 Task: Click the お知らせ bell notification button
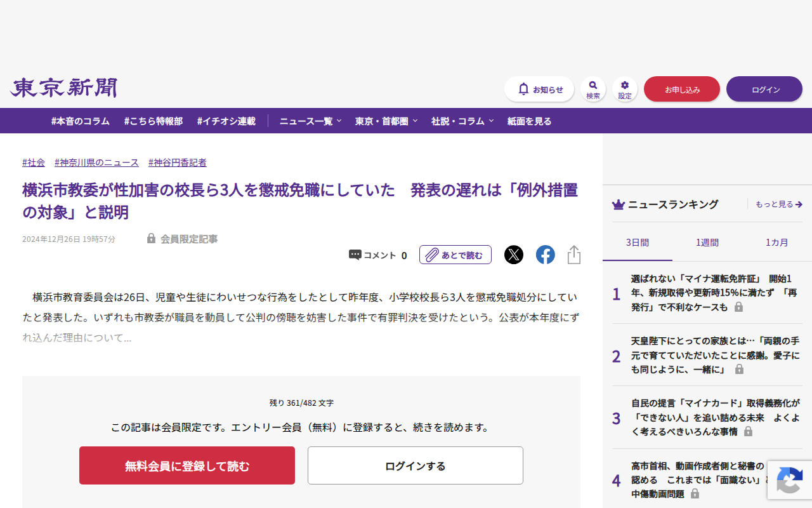539,89
